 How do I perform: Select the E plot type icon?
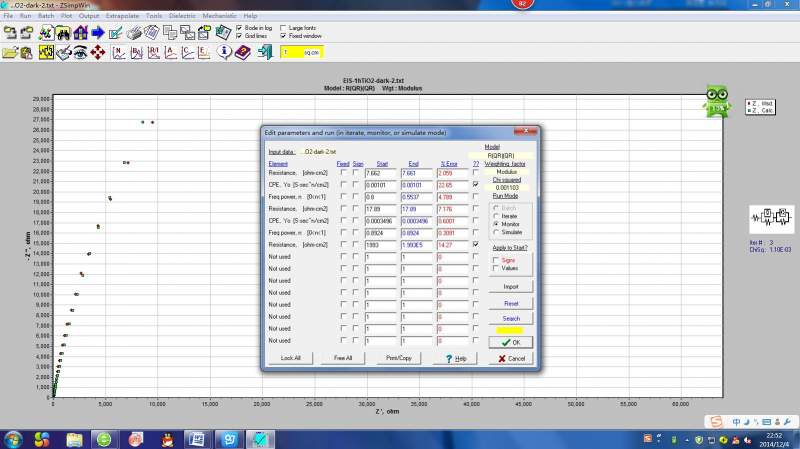point(204,52)
